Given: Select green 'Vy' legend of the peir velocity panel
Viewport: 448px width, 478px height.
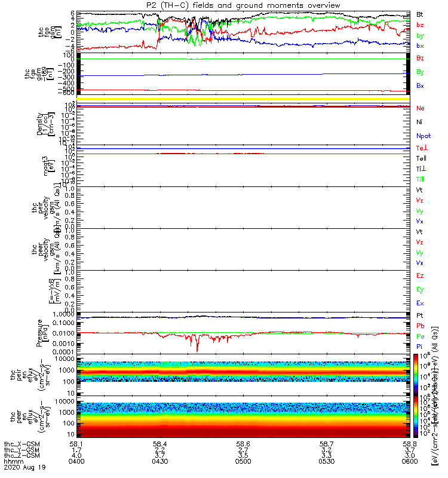Looking at the screenshot, I should tap(420, 211).
